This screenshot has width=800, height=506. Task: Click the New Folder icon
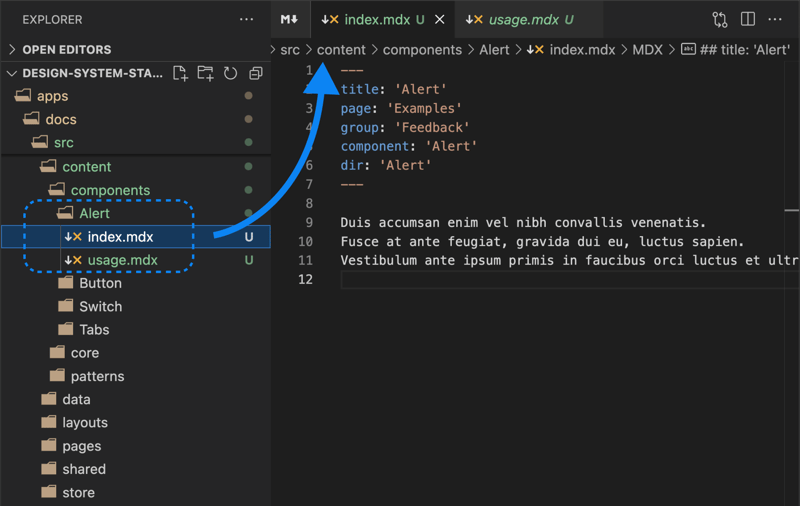click(205, 73)
